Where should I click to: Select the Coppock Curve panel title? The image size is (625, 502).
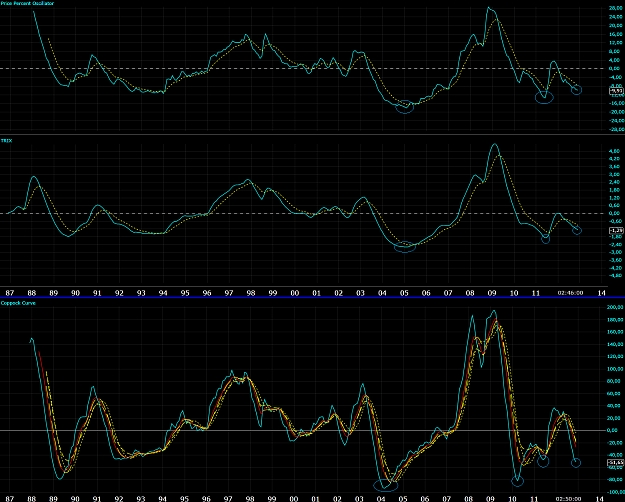pyautogui.click(x=18, y=303)
